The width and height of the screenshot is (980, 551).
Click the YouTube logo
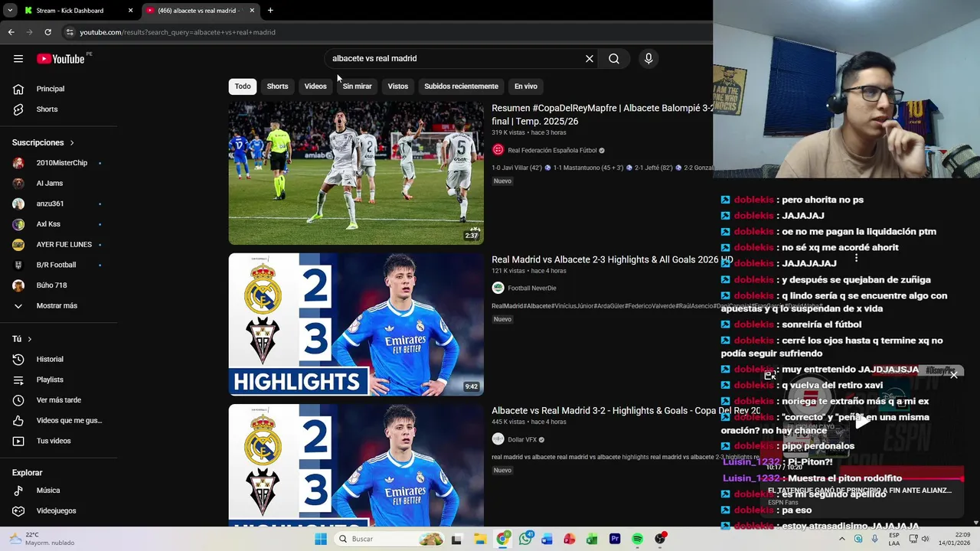coord(60,59)
